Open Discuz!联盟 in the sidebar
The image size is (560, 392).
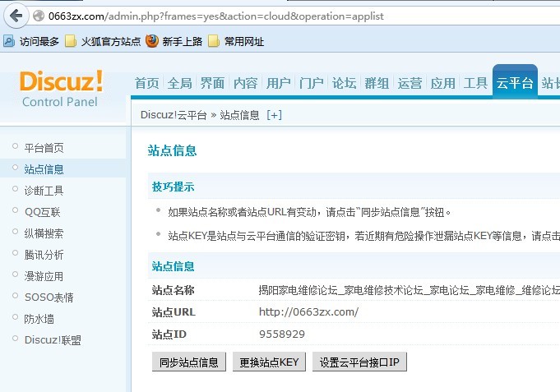pyautogui.click(x=53, y=340)
